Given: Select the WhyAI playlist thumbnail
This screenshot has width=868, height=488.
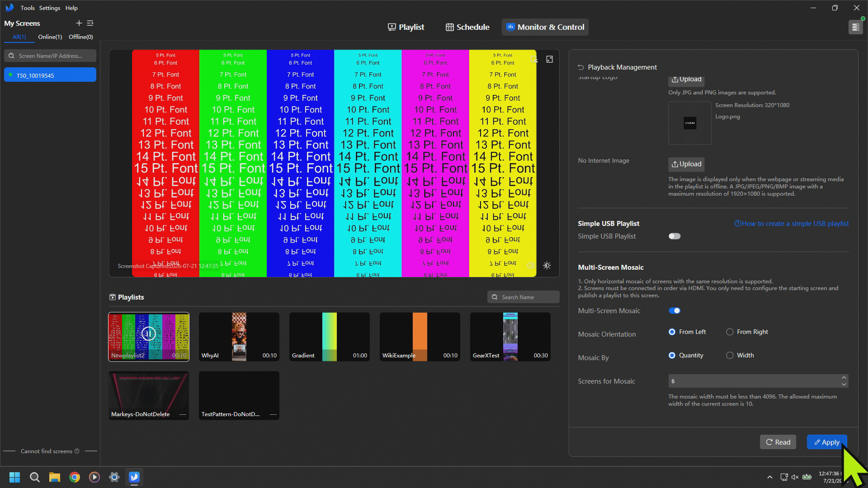Looking at the screenshot, I should point(239,337).
